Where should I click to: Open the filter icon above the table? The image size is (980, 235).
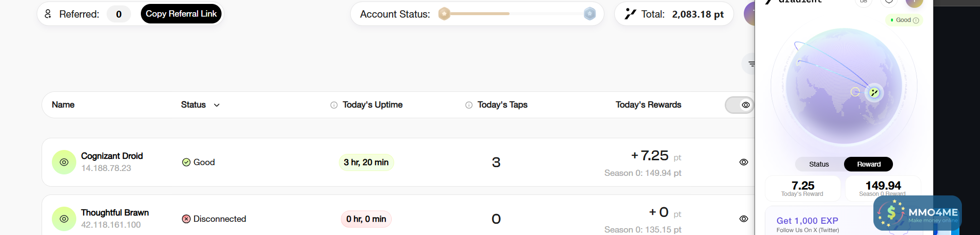tap(751, 64)
